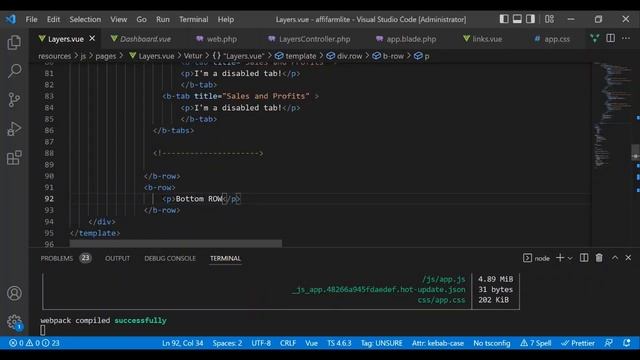Switch to the app.blade.php tab
This screenshot has height=360, width=640.
coord(406,39)
